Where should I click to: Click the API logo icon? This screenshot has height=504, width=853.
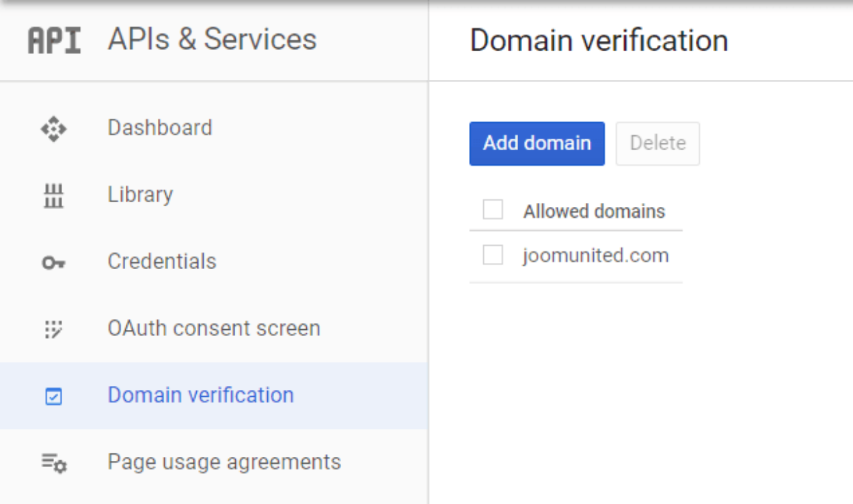pyautogui.click(x=54, y=40)
